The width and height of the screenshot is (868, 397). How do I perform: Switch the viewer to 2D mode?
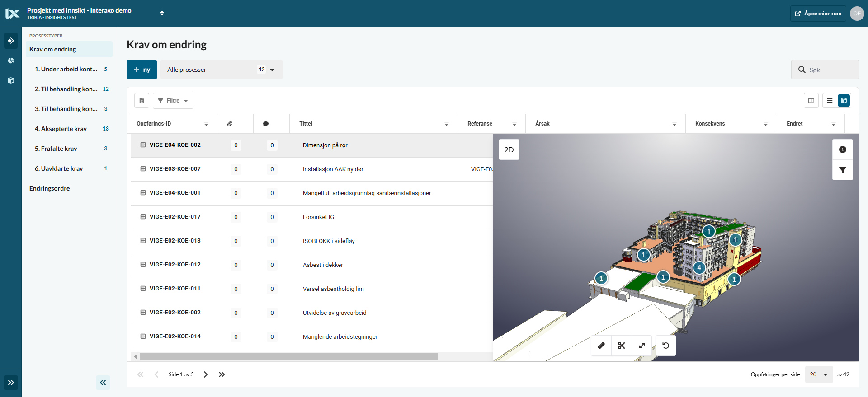(509, 150)
